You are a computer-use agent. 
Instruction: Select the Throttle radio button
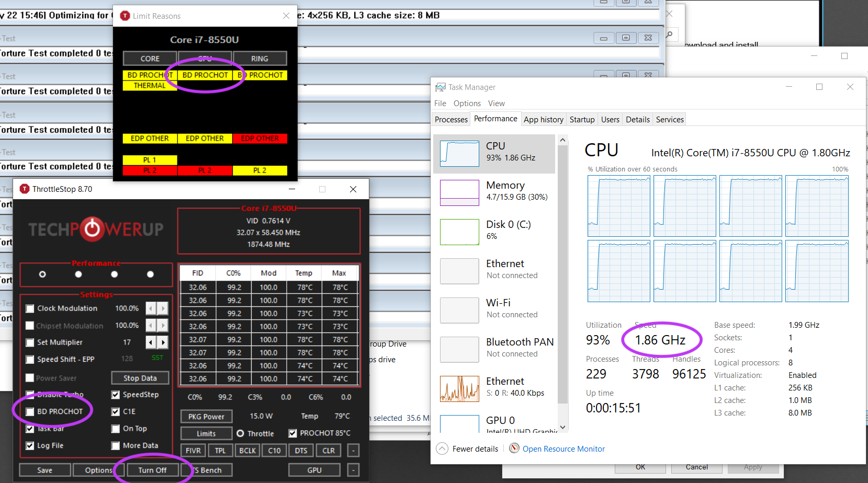[x=240, y=433]
